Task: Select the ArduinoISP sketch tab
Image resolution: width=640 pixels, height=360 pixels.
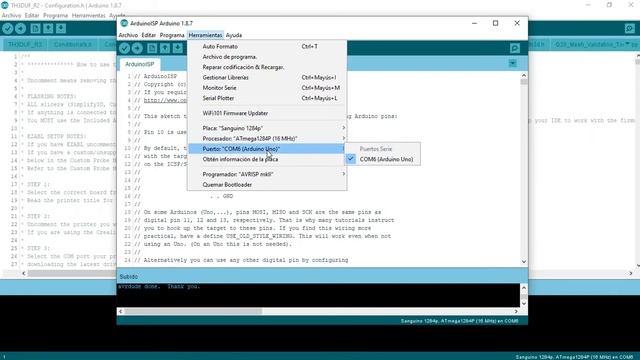Action: (140, 64)
